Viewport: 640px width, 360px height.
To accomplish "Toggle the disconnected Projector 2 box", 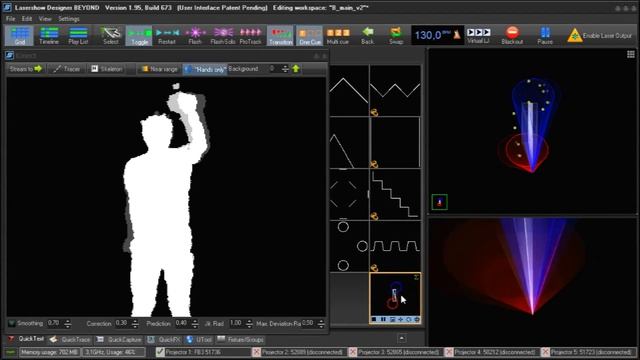I will tap(256, 352).
